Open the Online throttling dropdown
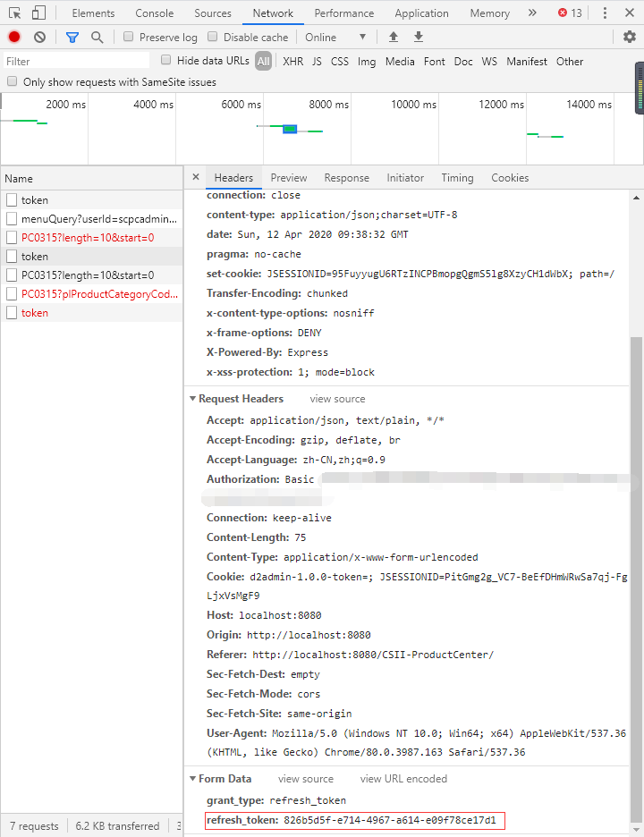 tap(335, 38)
